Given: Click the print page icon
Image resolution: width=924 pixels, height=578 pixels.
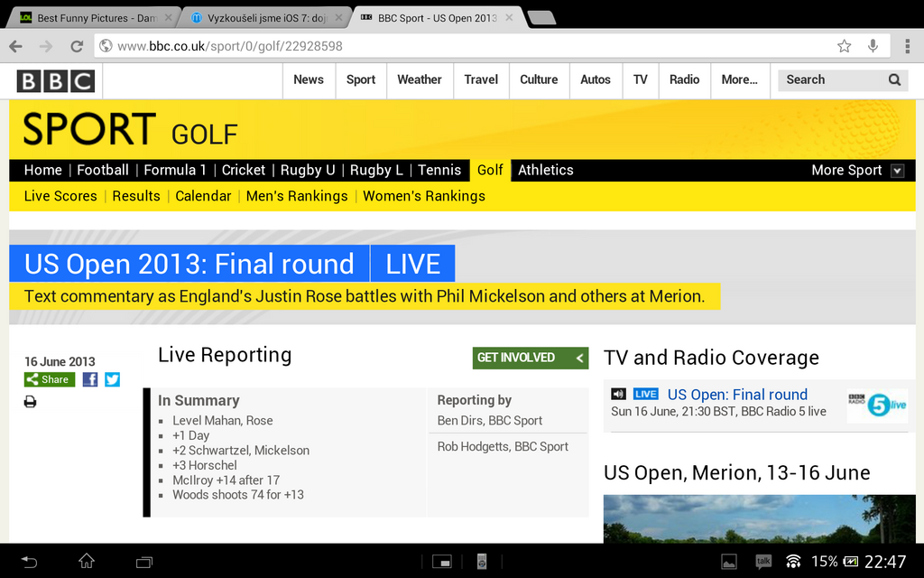Looking at the screenshot, I should 30,402.
